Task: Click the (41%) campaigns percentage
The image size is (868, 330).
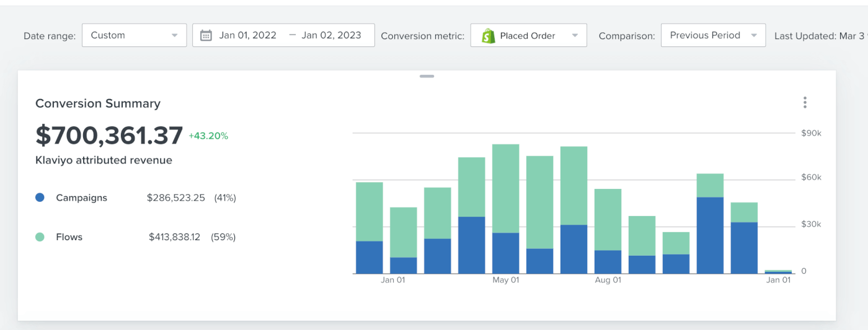Action: click(225, 198)
